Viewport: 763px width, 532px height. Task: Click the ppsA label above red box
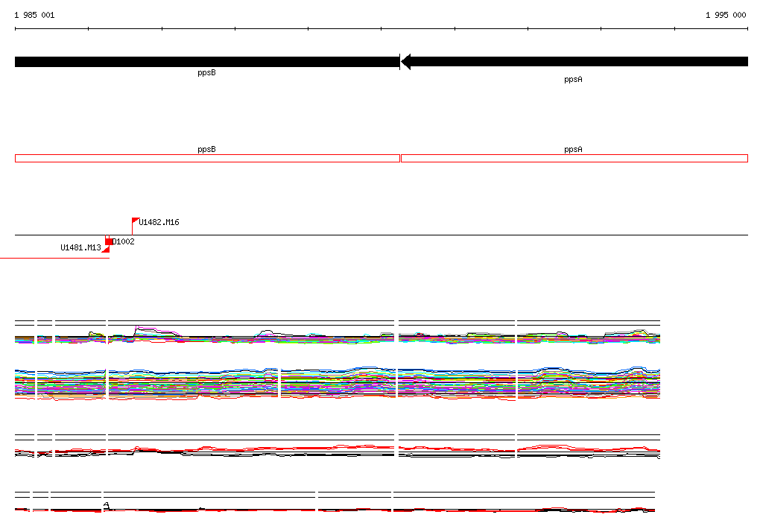[x=573, y=150]
